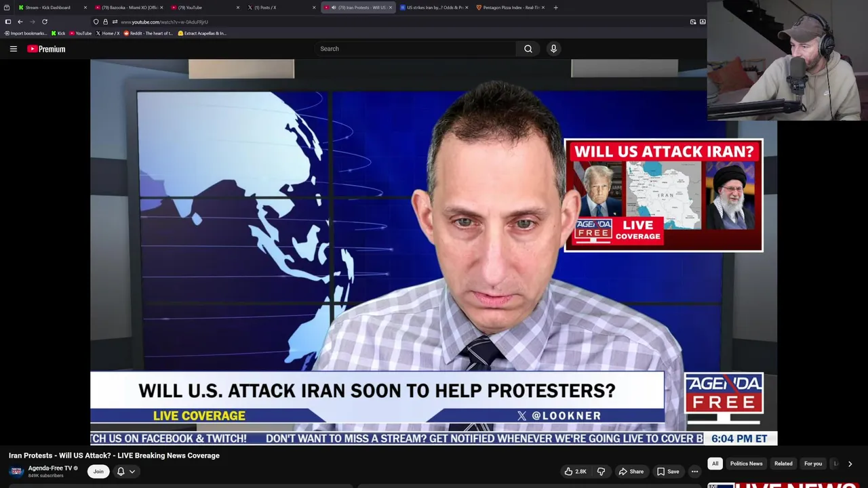Toggle sidebar icon left of back arrow
The width and height of the screenshot is (868, 488).
pyautogui.click(x=8, y=22)
